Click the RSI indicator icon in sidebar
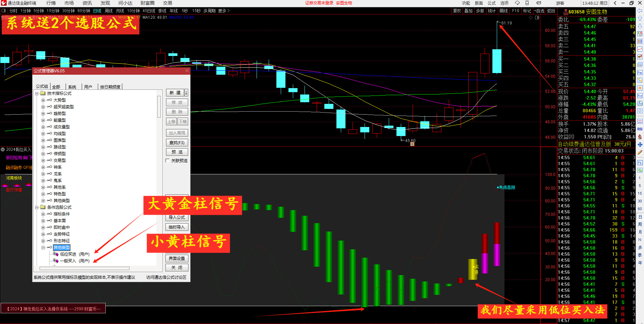 (640, 129)
